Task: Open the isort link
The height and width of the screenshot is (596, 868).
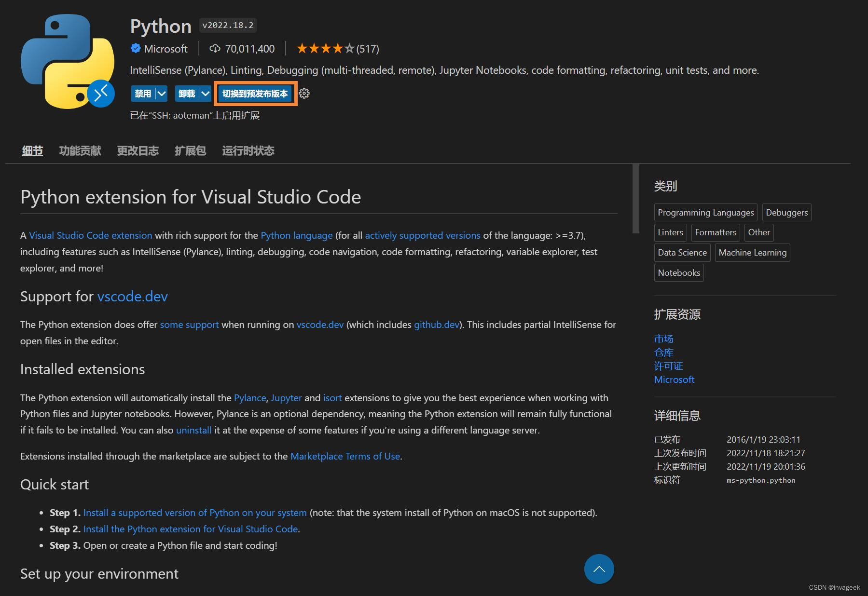Action: (x=332, y=398)
